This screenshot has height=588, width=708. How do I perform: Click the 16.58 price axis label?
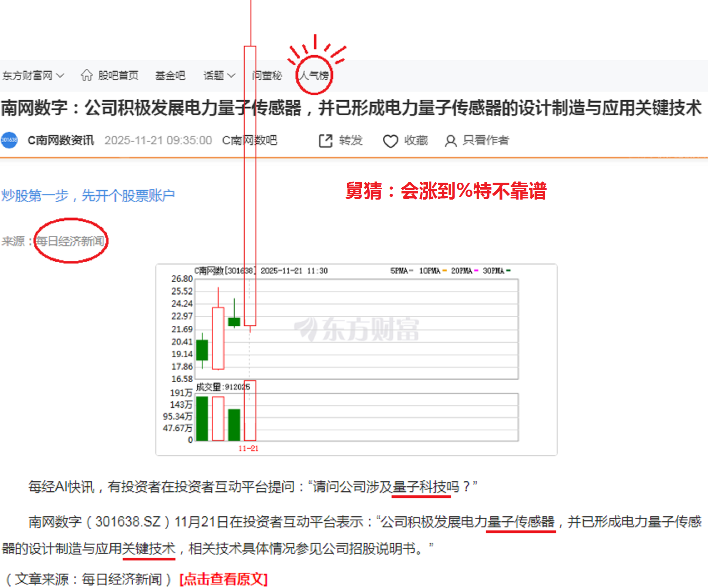coord(182,379)
